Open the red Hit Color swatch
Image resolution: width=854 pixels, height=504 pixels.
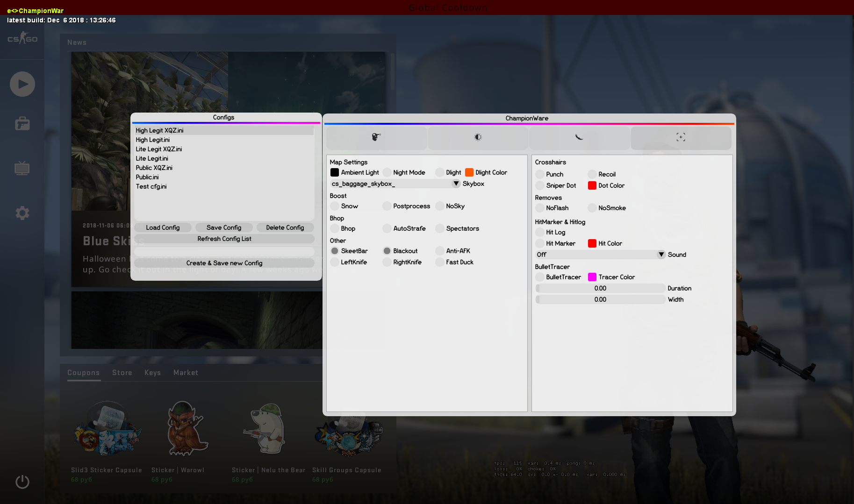[592, 243]
